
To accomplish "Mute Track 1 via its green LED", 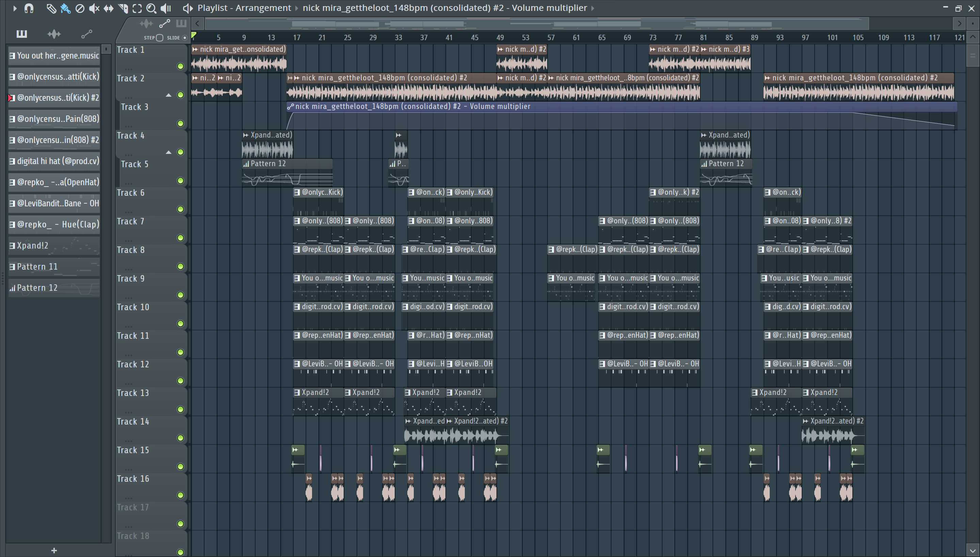I will click(x=180, y=66).
